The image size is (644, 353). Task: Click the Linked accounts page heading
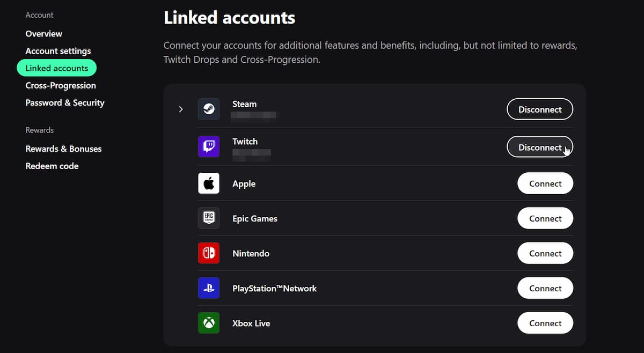[230, 17]
